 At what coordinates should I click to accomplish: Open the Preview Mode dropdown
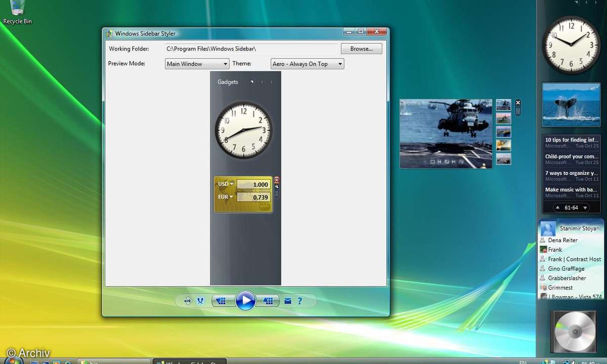click(197, 64)
